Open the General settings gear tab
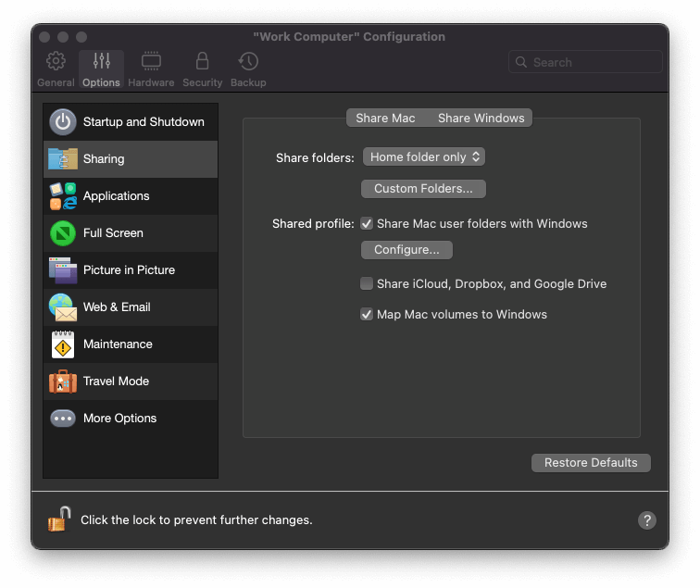The width and height of the screenshot is (700, 588). click(56, 69)
